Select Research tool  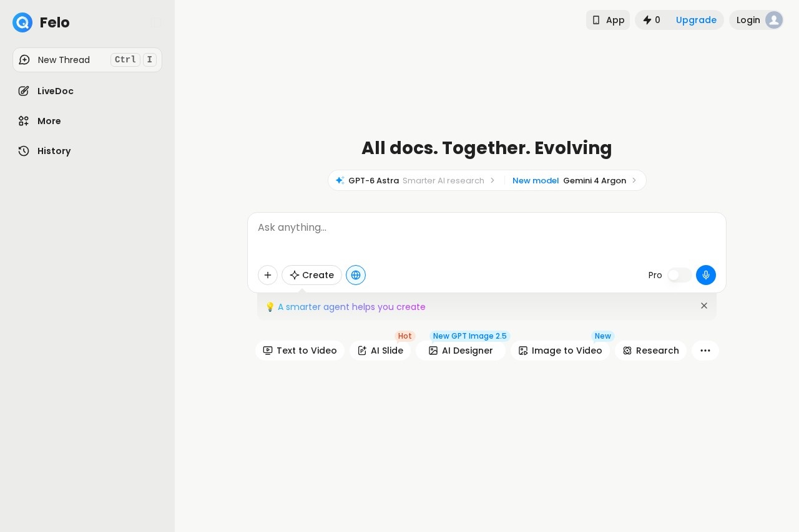tap(650, 351)
